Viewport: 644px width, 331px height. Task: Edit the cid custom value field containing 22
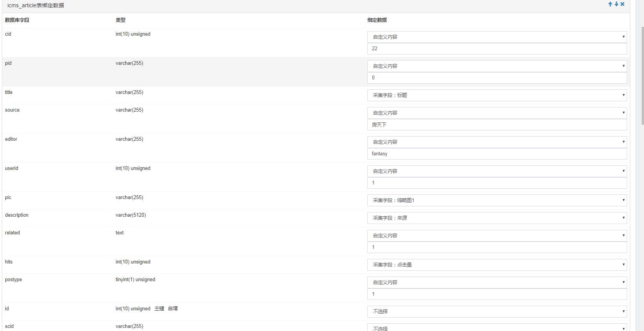tap(497, 49)
